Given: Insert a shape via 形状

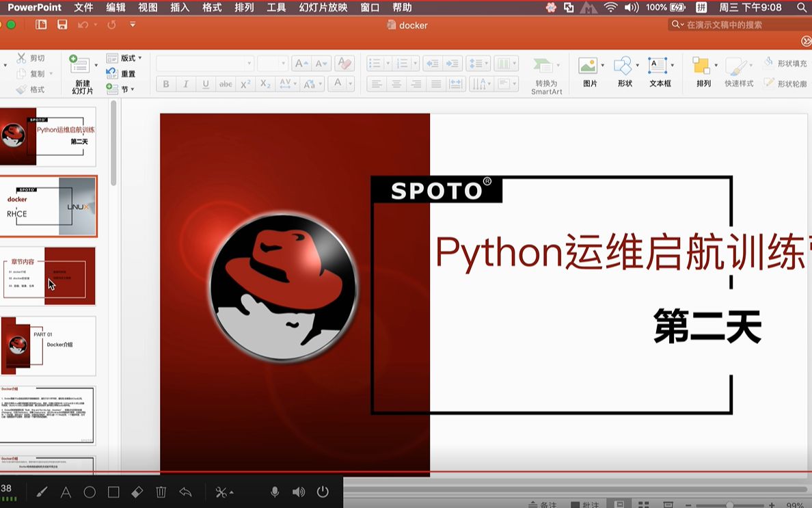Looking at the screenshot, I should pos(624,72).
